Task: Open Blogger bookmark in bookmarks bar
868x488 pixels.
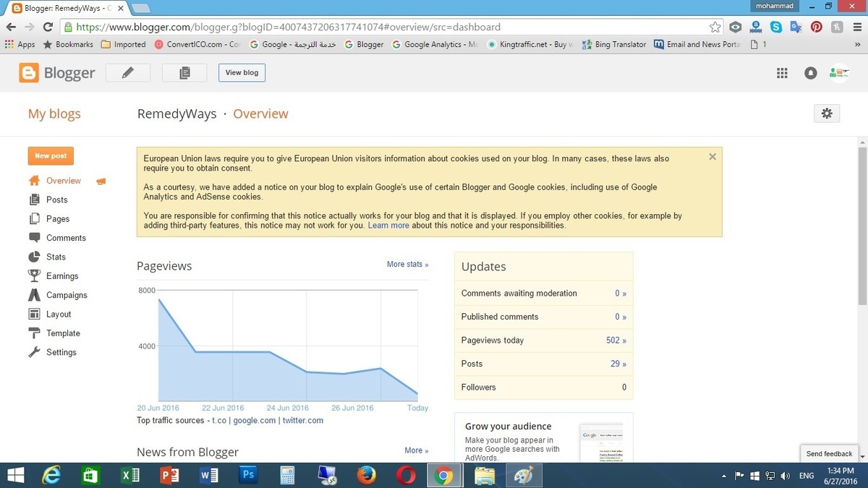Action: (x=364, y=44)
